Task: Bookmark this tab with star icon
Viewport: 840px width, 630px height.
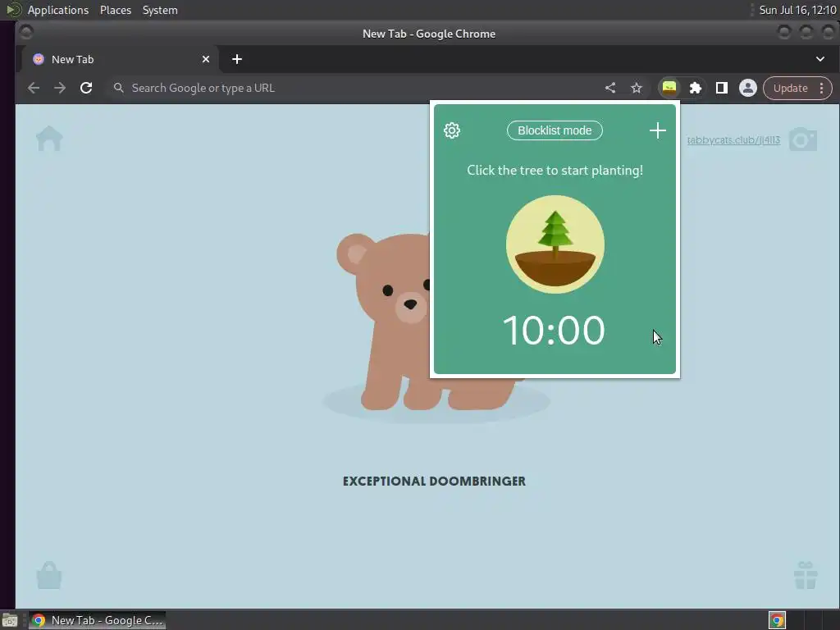Action: coord(636,88)
